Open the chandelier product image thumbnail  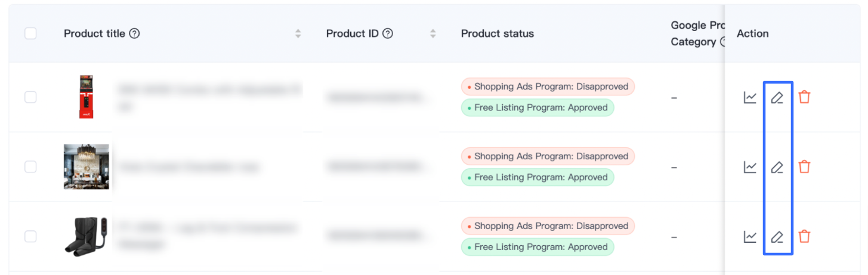point(87,166)
